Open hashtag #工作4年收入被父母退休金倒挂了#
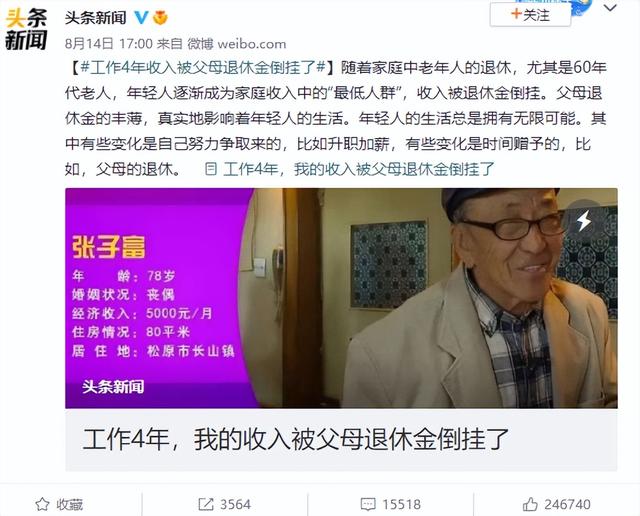 coord(202,68)
